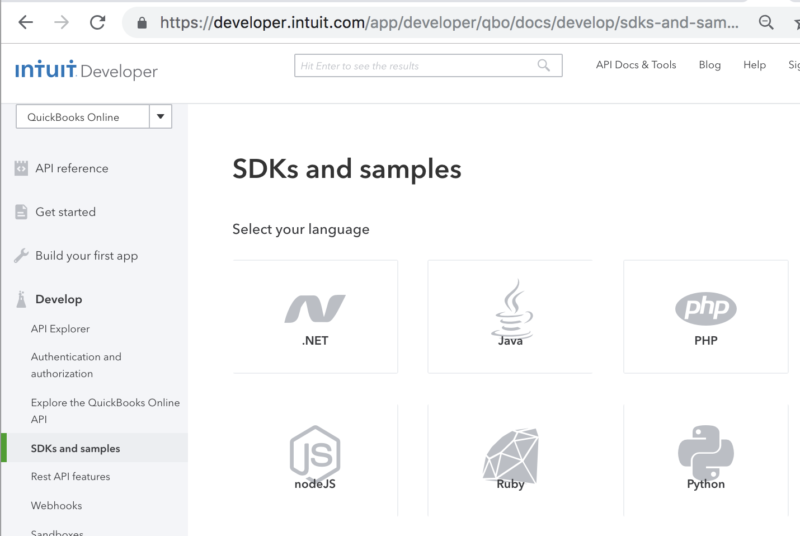This screenshot has width=800, height=536.
Task: Go back with the browser back arrow
Action: (x=26, y=22)
